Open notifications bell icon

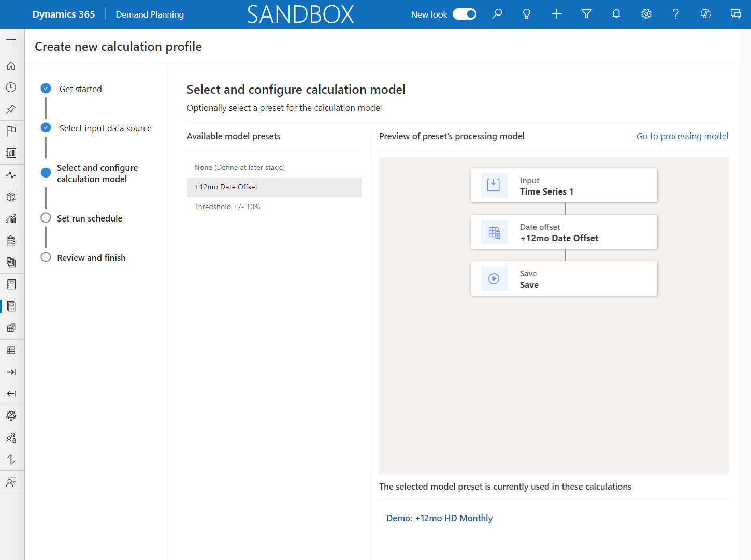click(616, 14)
